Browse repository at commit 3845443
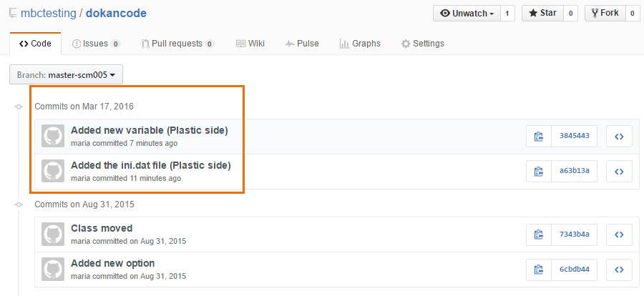 pyautogui.click(x=619, y=136)
